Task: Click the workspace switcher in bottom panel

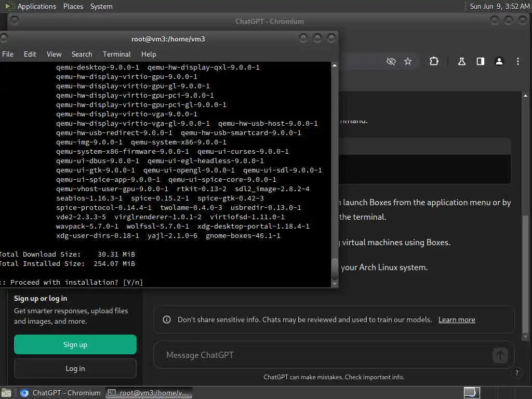Action: pos(472,393)
